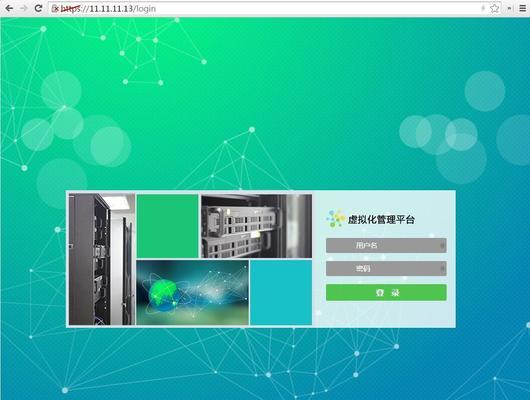Open the browser hamburger menu
Viewport: 530px width, 400px height.
[x=523, y=8]
